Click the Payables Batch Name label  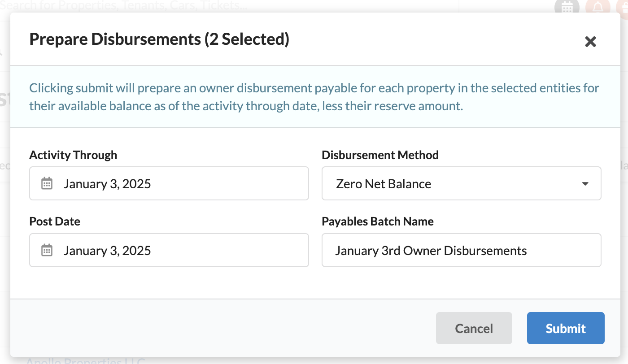[378, 221]
